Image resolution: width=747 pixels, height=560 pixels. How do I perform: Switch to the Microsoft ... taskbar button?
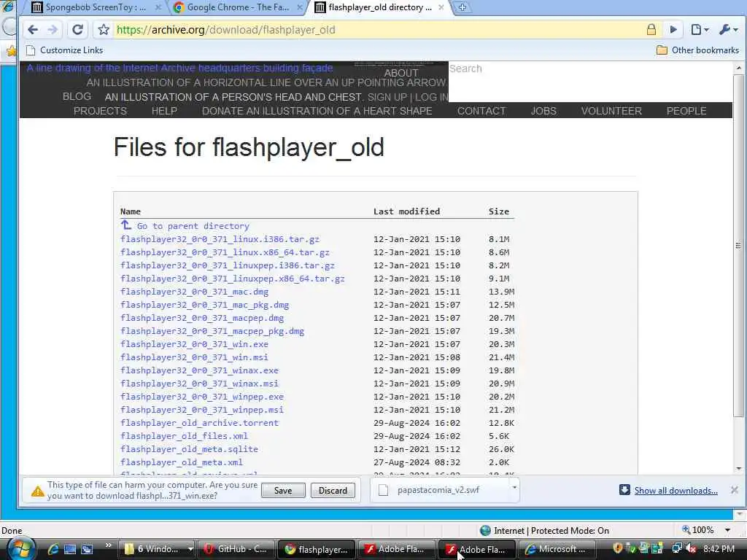(558, 549)
